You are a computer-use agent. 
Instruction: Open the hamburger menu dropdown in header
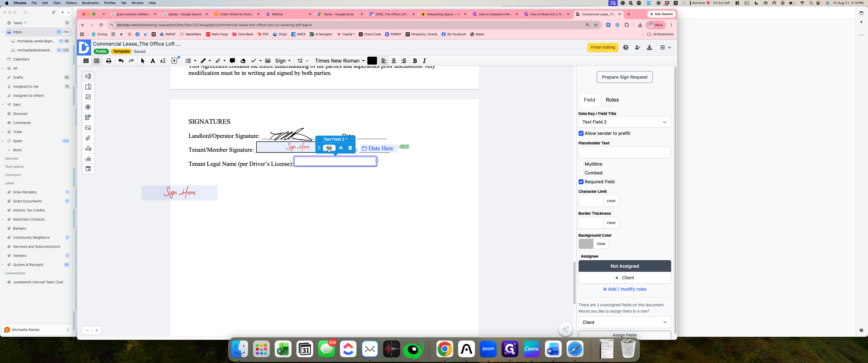[665, 47]
